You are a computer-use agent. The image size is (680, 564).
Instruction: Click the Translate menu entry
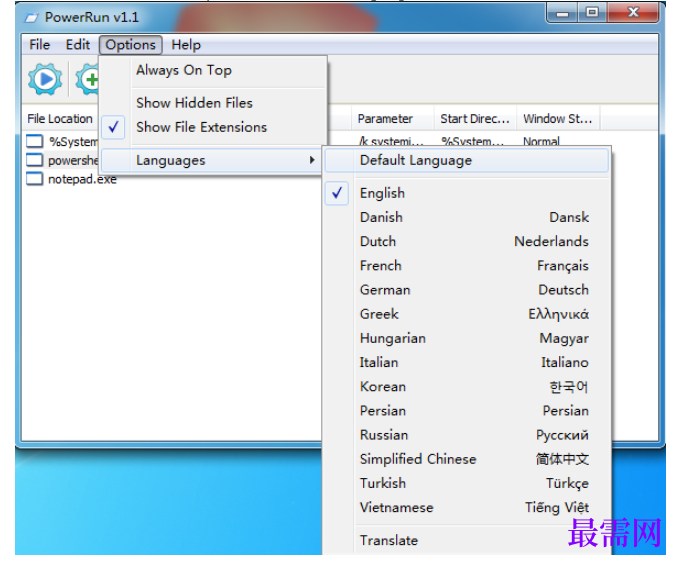(x=467, y=541)
